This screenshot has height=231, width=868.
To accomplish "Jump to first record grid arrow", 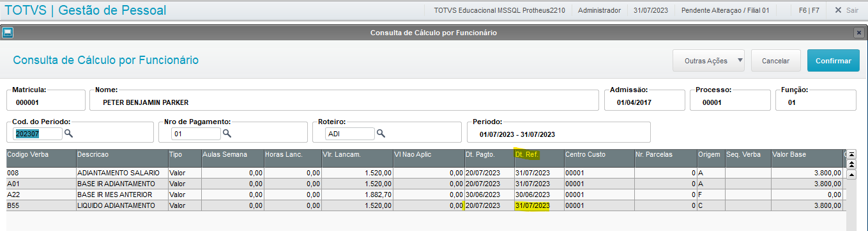I will coord(852,154).
